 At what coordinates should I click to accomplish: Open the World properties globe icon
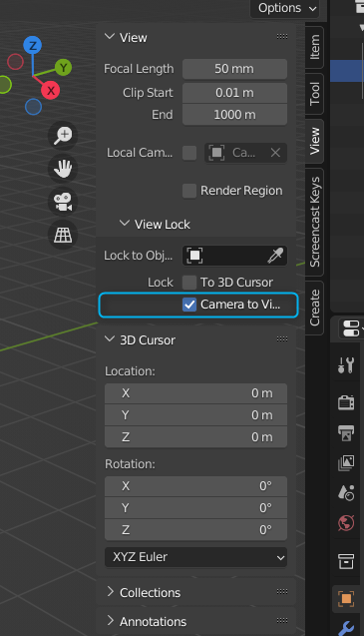(346, 523)
